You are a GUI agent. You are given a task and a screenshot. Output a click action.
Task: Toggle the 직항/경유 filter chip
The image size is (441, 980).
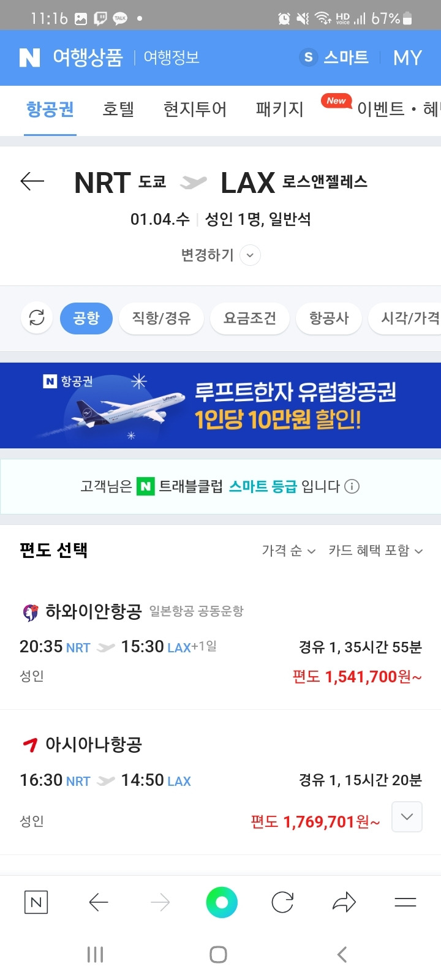pos(161,318)
